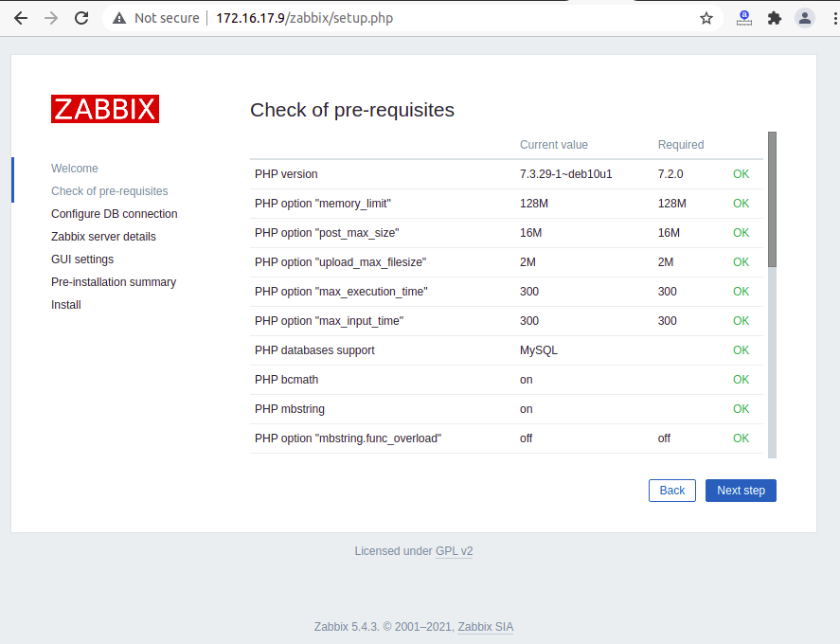Open the Extensions puzzle icon

pyautogui.click(x=774, y=18)
